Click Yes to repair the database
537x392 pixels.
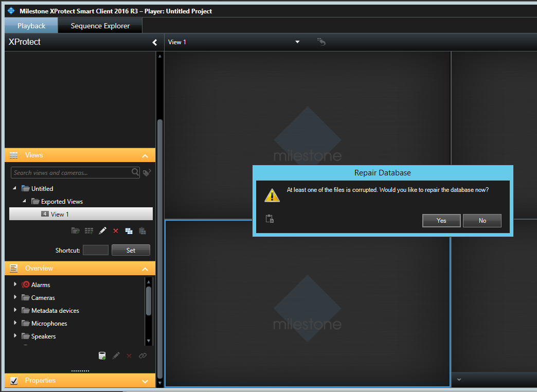[441, 220]
